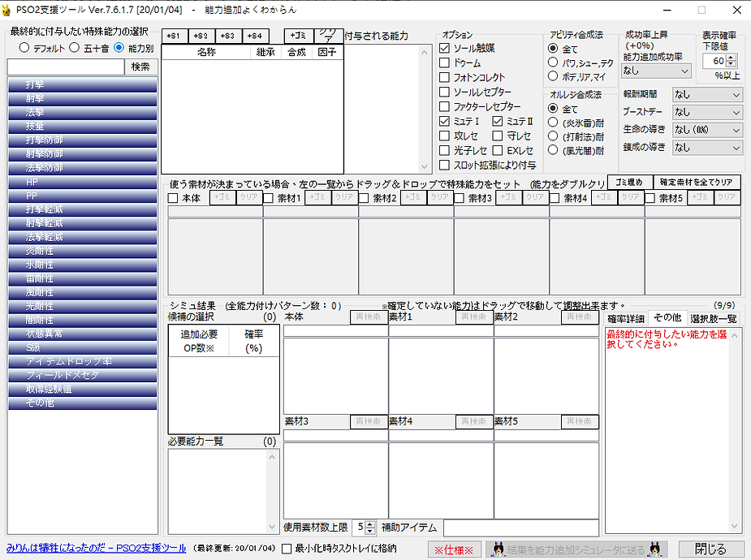Toggle the ミュテ II checkbox
This screenshot has width=751, height=560.
tap(498, 122)
